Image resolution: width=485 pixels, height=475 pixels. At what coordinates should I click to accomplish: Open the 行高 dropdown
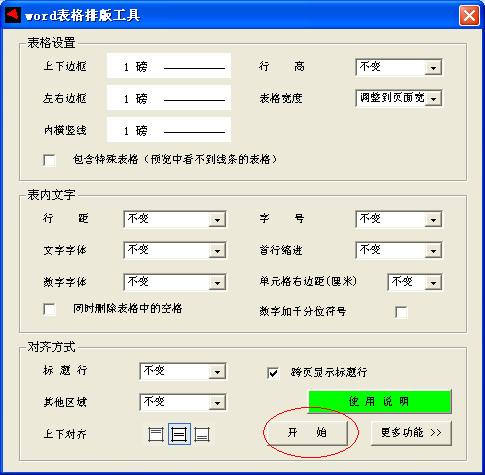399,67
